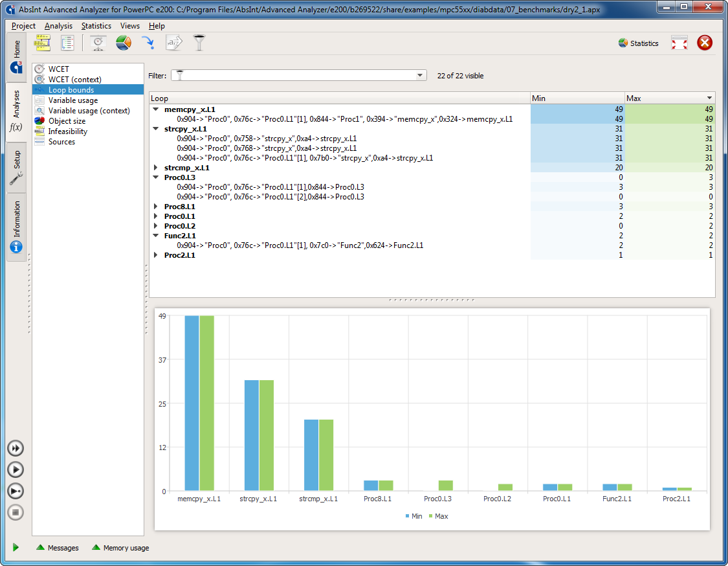Image resolution: width=728 pixels, height=566 pixels.
Task: Click the yellow flowchart blocks toolbar icon
Action: 42,43
